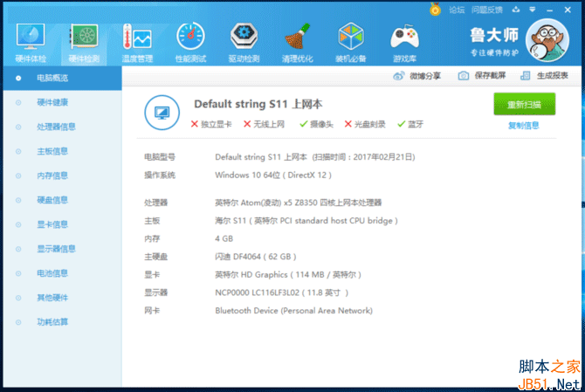This screenshot has height=392, width=585.
Task: Click the 驱动检测 driver detection icon
Action: coord(244,41)
